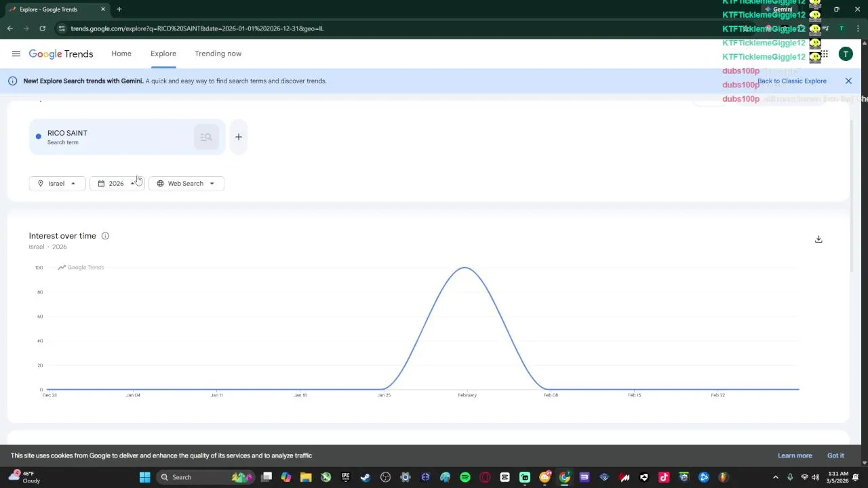The image size is (868, 488).
Task: Switch to Trending now tab
Action: point(218,54)
